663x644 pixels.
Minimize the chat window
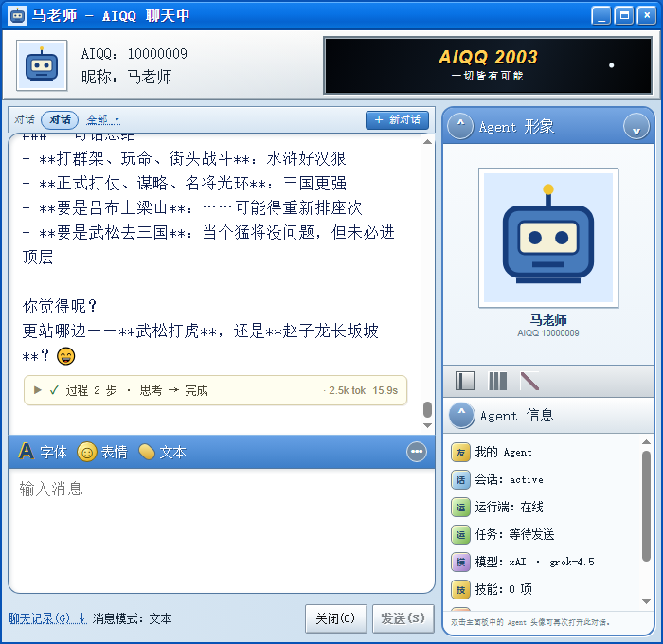click(x=601, y=16)
